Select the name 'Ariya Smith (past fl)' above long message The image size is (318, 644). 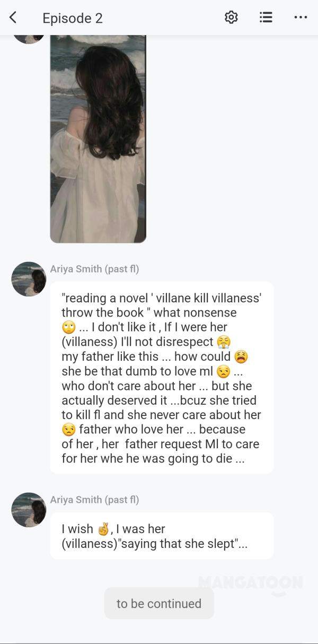(x=94, y=269)
